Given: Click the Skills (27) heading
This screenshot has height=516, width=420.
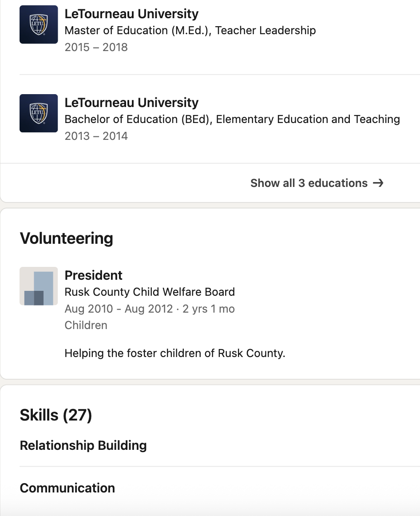Looking at the screenshot, I should click(56, 415).
